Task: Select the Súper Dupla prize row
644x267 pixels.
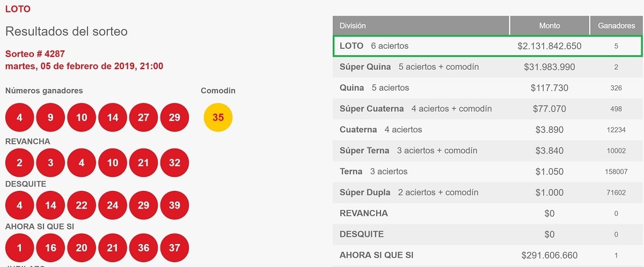Action: [487, 192]
